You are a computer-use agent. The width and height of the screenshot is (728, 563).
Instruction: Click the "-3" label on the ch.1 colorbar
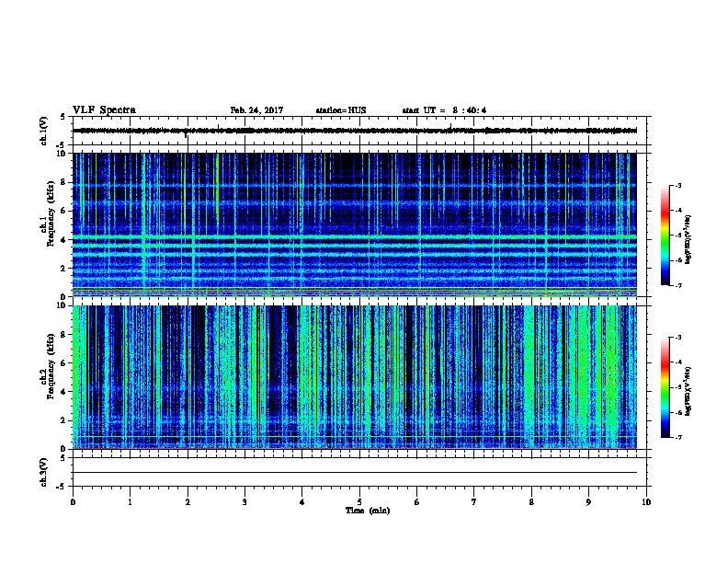click(x=678, y=185)
